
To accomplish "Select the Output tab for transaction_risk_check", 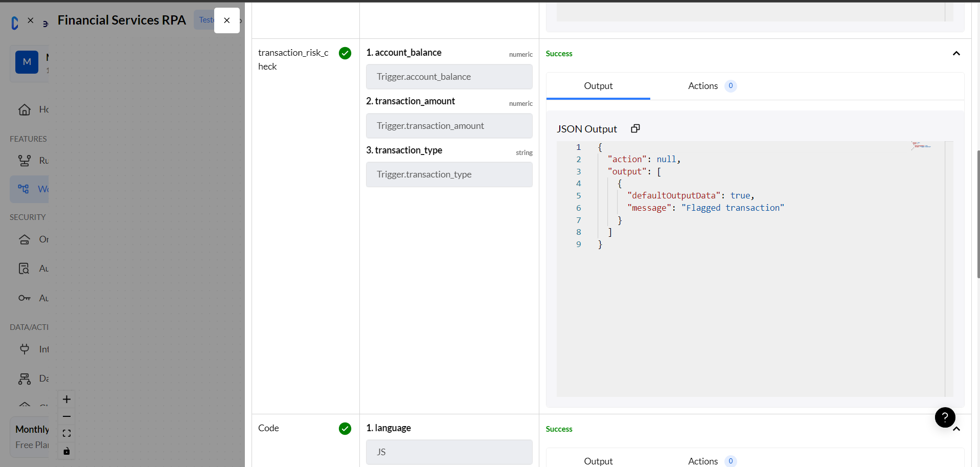I will click(598, 86).
